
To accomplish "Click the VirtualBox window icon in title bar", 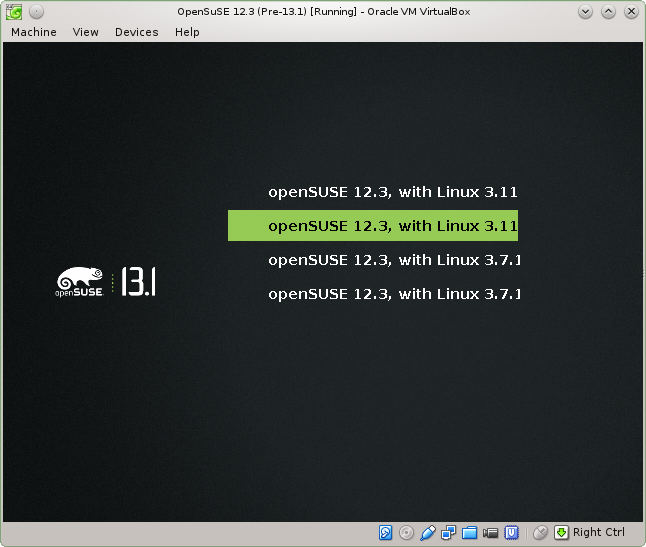I will (14, 12).
